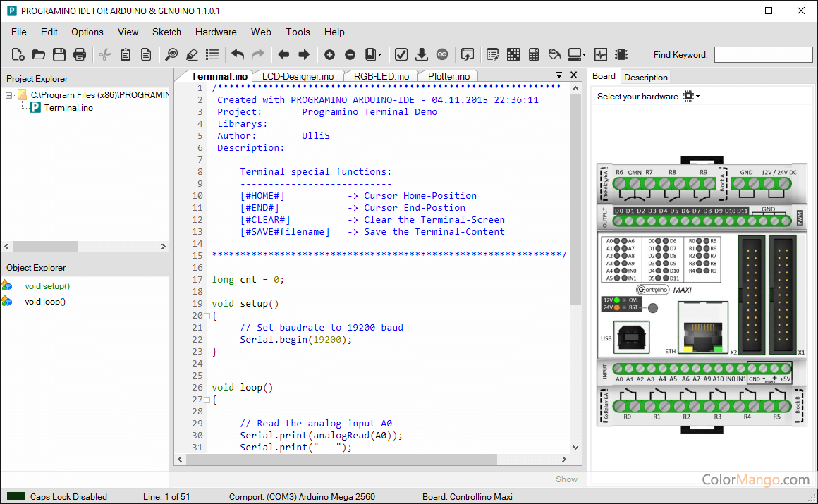Click the microchip hardware icon in toolbar
The image size is (818, 504).
(x=621, y=54)
